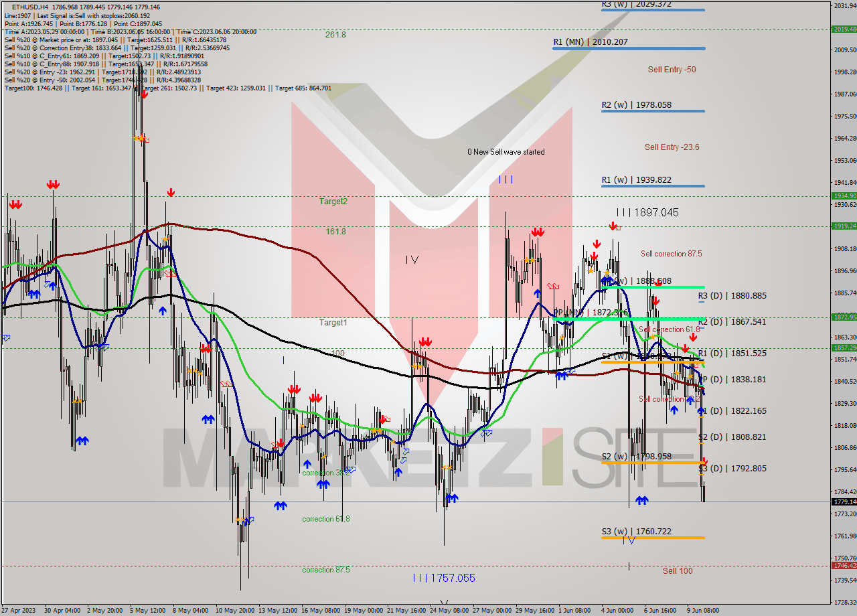Select the R3 (D) | 1880.885 label
Screen dimensions: 857x616
pos(732,296)
